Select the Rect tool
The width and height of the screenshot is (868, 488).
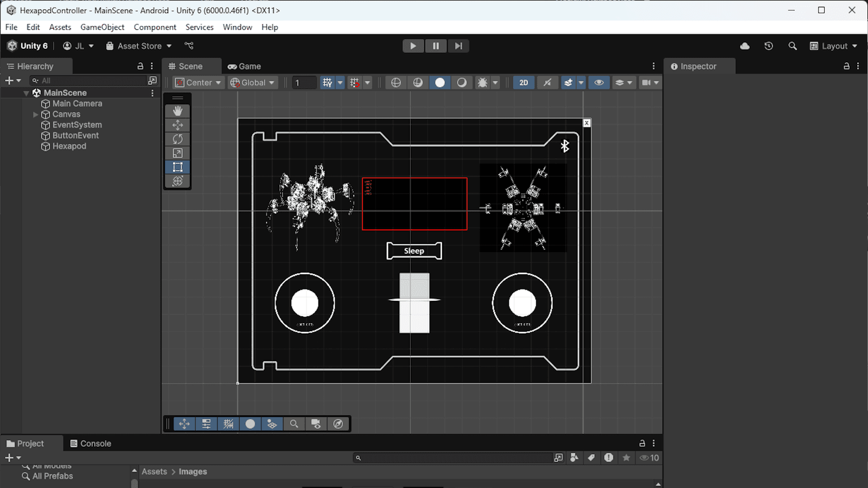(177, 167)
